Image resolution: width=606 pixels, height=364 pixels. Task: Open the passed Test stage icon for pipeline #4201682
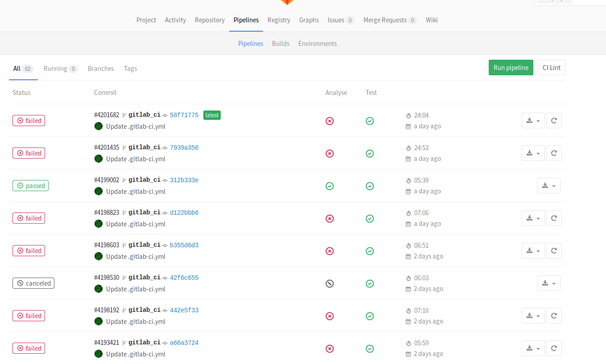pos(370,121)
